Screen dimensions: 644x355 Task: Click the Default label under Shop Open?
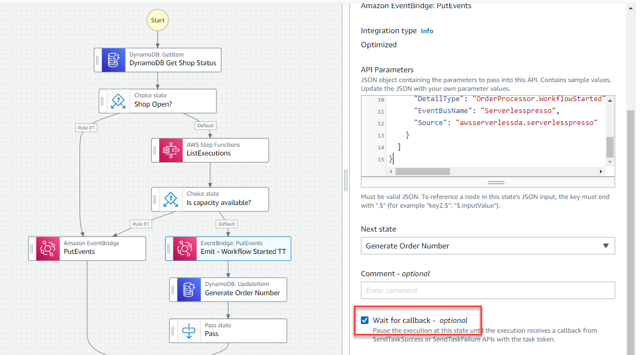point(205,126)
